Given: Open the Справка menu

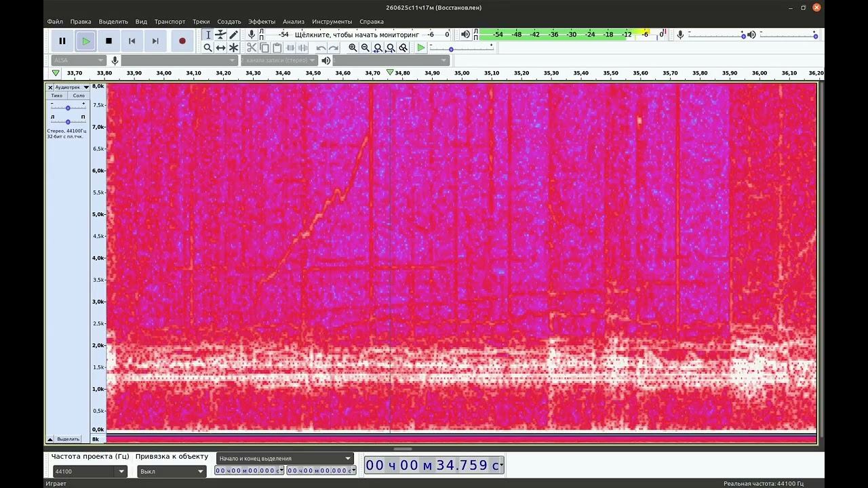Looking at the screenshot, I should pos(372,22).
